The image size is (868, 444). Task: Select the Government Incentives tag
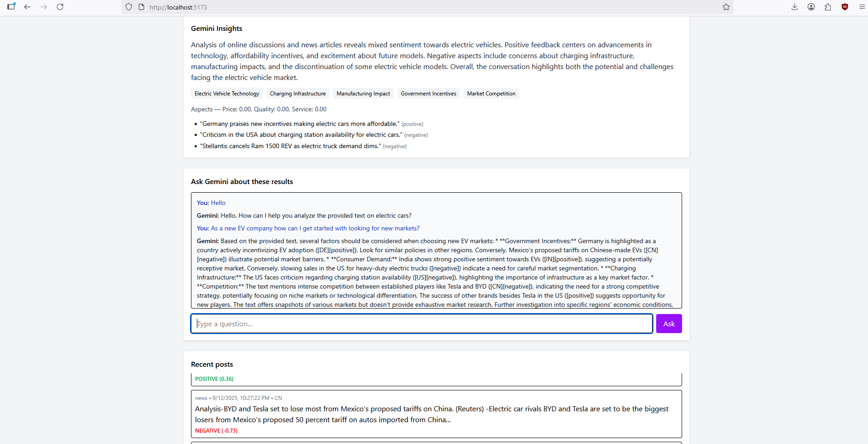[428, 94]
